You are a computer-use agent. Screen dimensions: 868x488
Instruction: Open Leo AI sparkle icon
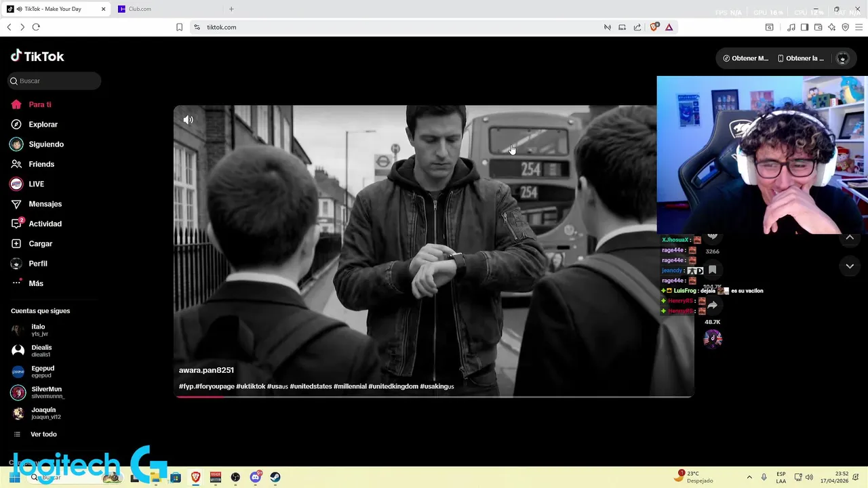tap(831, 27)
